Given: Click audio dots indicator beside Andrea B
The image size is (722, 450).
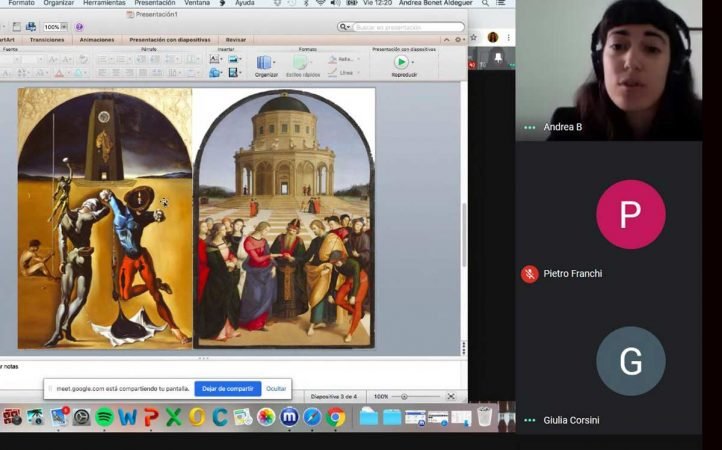Looking at the screenshot, I should (530, 127).
